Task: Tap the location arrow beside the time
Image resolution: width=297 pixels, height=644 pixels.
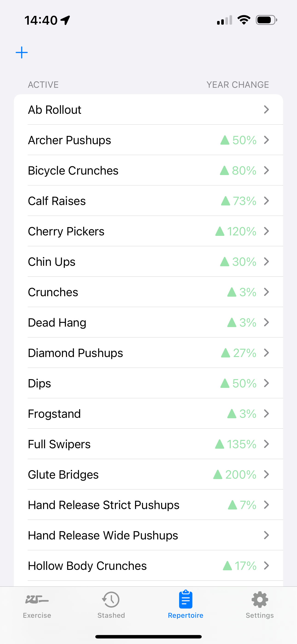Action: 65,20
